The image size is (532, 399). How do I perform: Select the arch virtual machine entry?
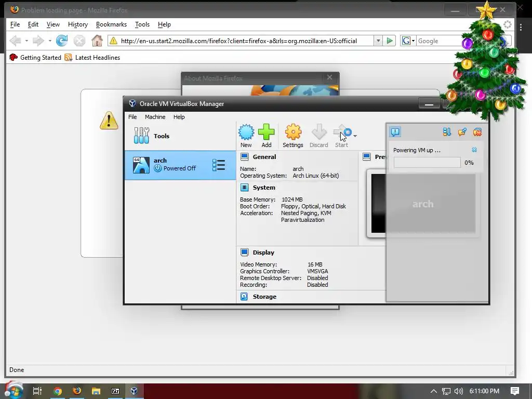tap(180, 165)
